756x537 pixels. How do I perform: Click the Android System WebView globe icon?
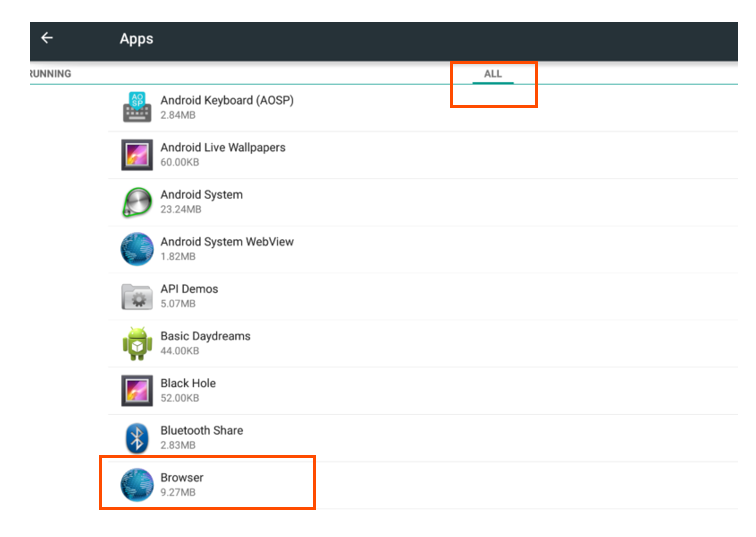137,249
